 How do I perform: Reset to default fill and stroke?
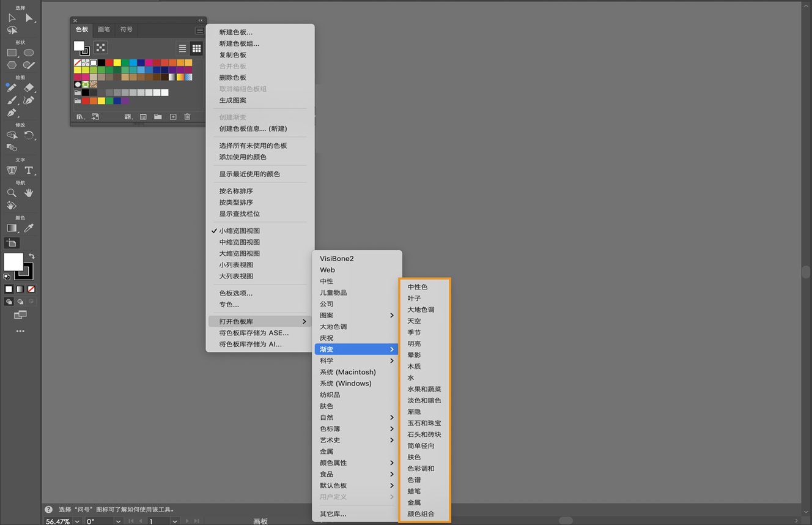tap(7, 277)
